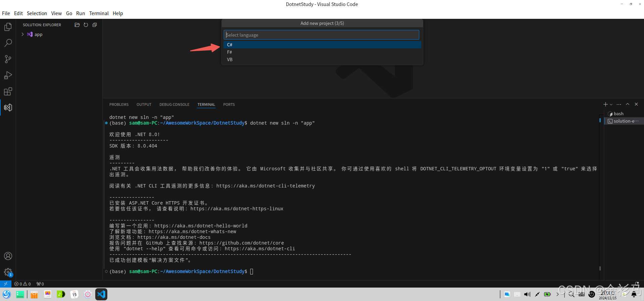The image size is (644, 301).
Task: Switch to the PORTS tab
Action: click(x=229, y=104)
